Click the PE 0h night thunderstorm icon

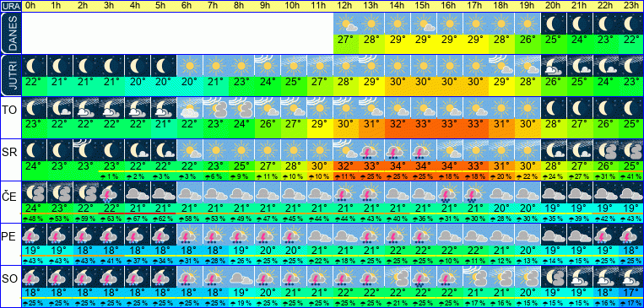pyautogui.click(x=34, y=235)
